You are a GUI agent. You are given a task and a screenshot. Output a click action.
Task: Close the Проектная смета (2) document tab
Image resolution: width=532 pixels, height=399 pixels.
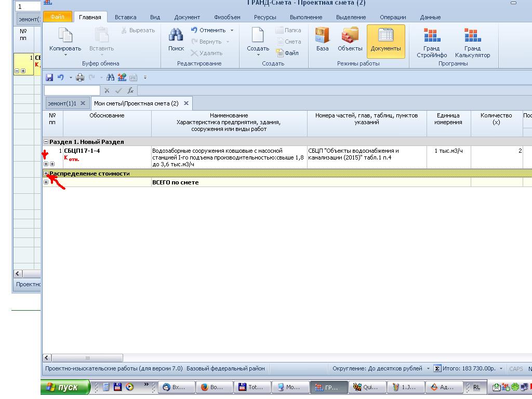coord(187,103)
